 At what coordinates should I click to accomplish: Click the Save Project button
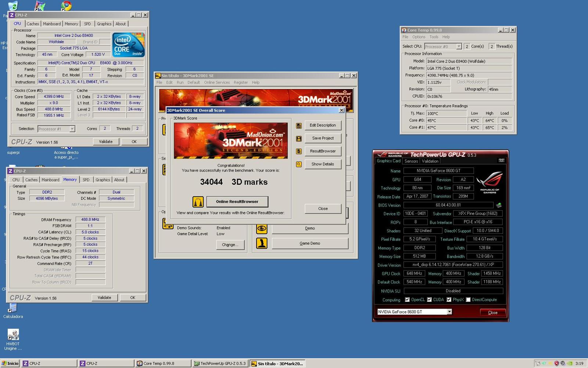(323, 138)
